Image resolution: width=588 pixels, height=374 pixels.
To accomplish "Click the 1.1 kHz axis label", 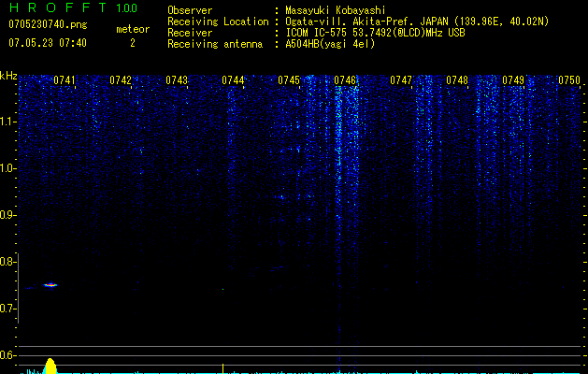I will (x=7, y=122).
